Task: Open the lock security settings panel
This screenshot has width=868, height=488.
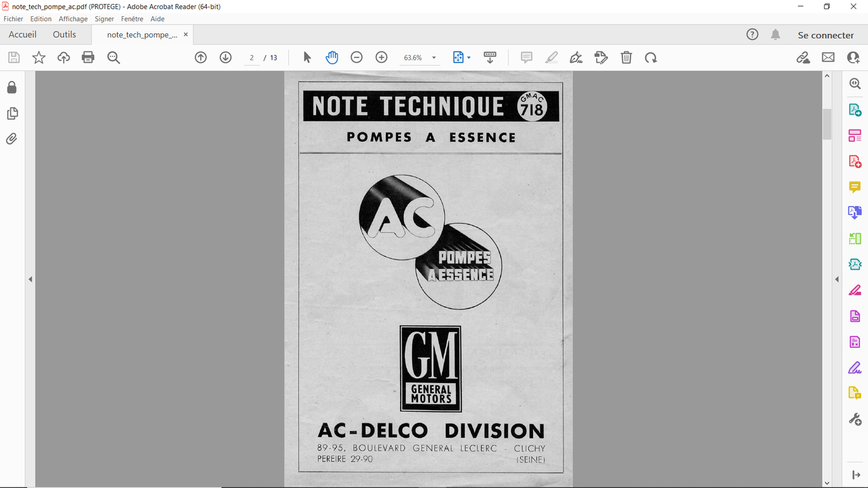Action: 12,87
